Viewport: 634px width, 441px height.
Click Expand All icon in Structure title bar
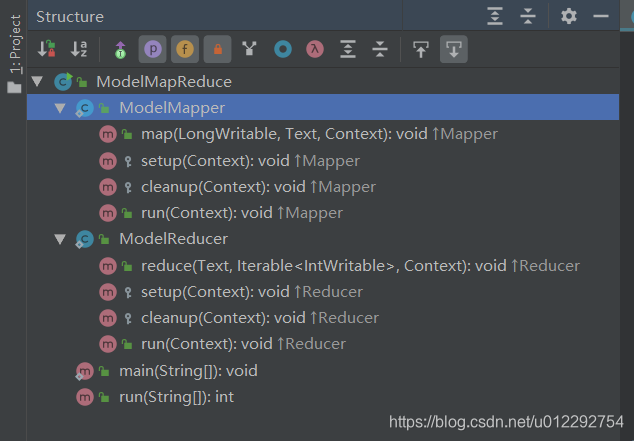coord(495,17)
